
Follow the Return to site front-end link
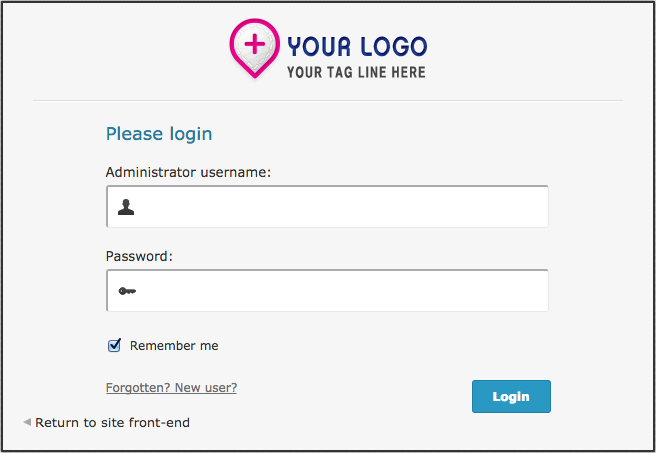pyautogui.click(x=112, y=422)
